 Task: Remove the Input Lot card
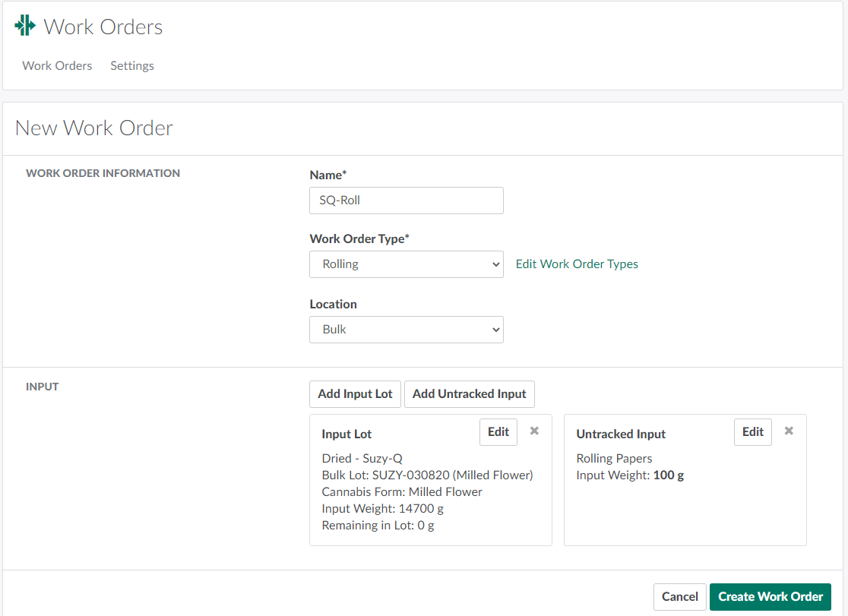click(x=534, y=431)
